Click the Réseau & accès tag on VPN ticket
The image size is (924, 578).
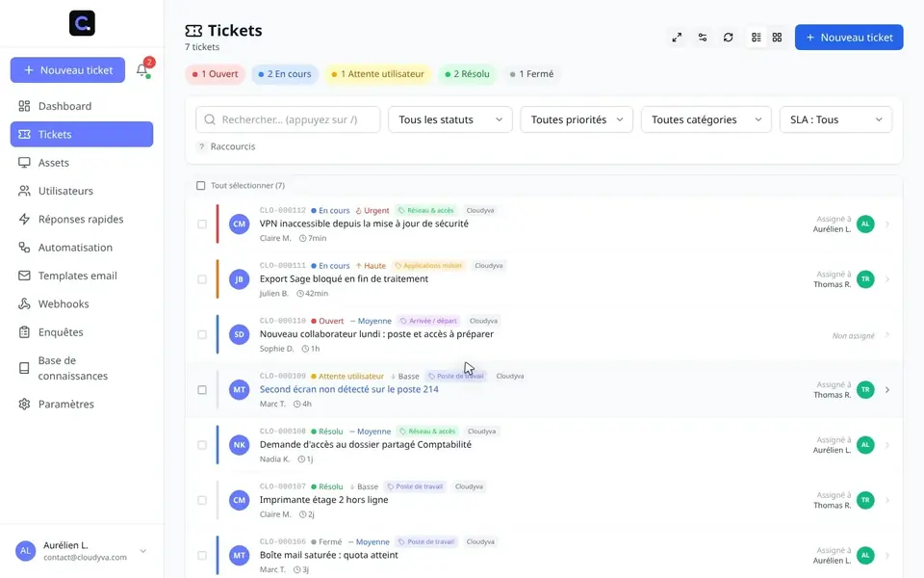pyautogui.click(x=426, y=211)
